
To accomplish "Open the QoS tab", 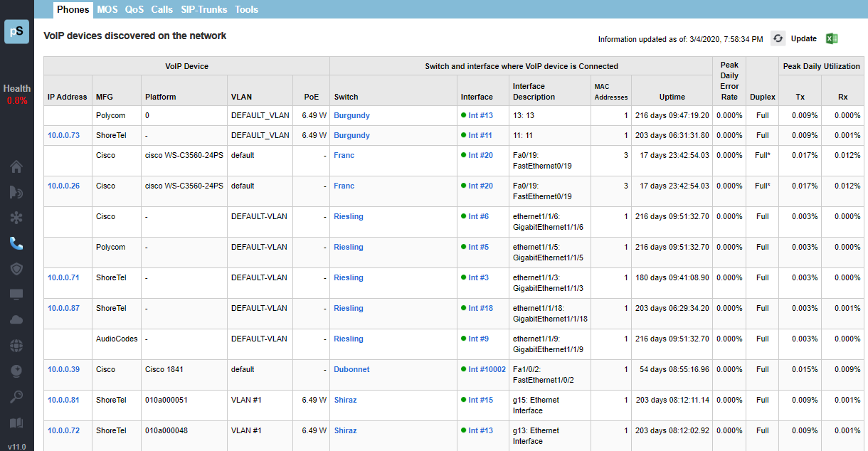I will click(x=134, y=10).
